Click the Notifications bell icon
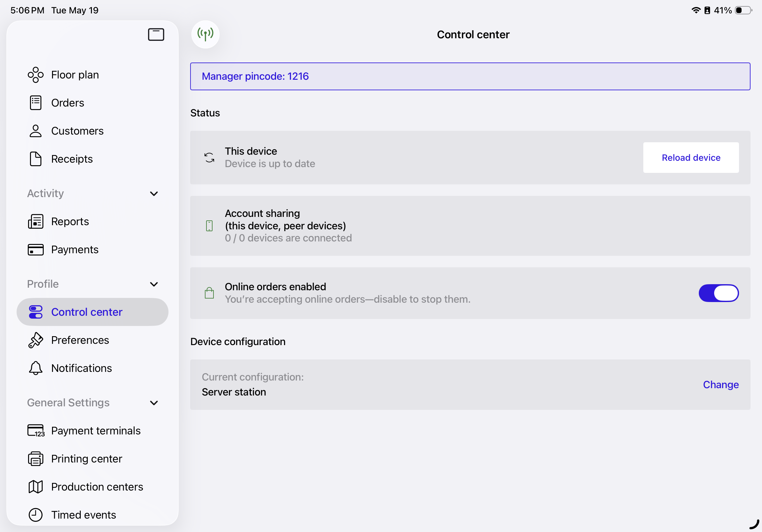Screen dimensions: 762x532 pos(35,368)
